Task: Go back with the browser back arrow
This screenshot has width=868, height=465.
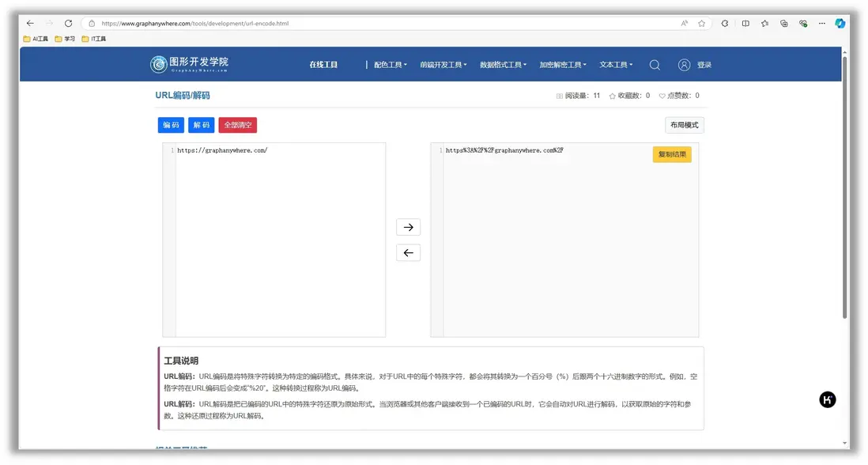Action: [31, 23]
